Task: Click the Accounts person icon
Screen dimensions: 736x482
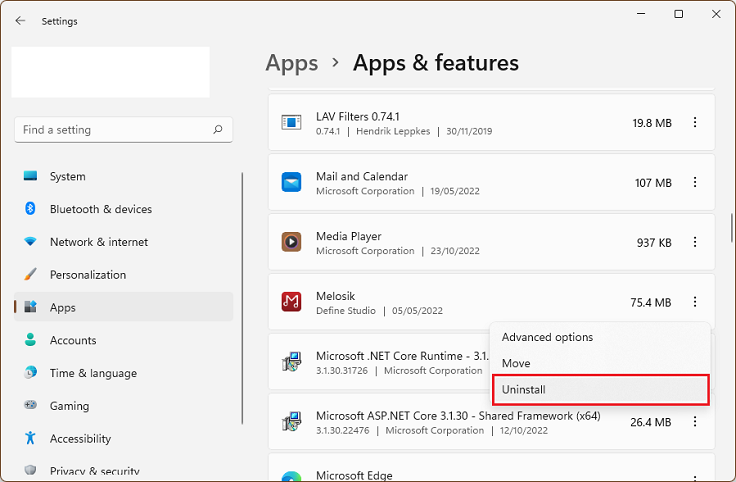Action: (x=31, y=339)
